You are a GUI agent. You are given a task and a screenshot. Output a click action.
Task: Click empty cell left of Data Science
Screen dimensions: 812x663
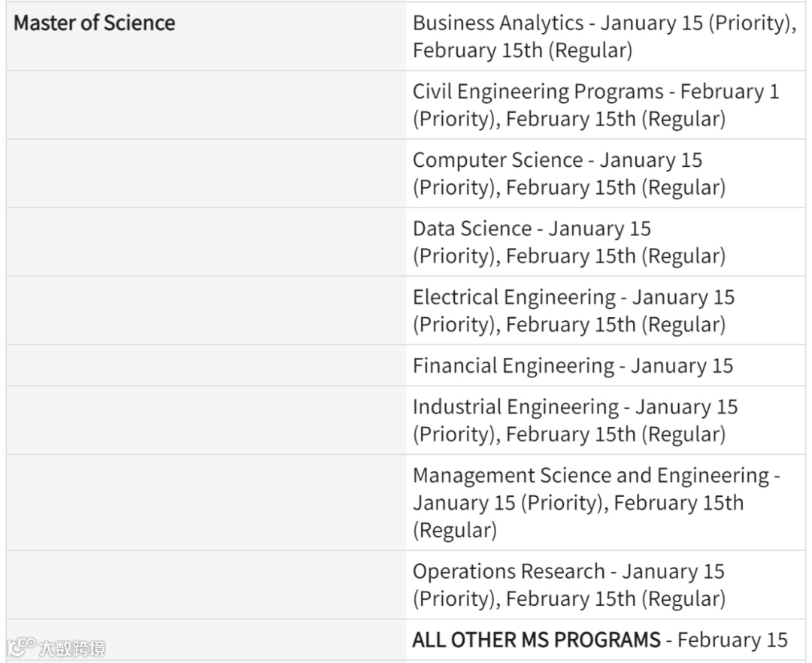click(x=206, y=242)
